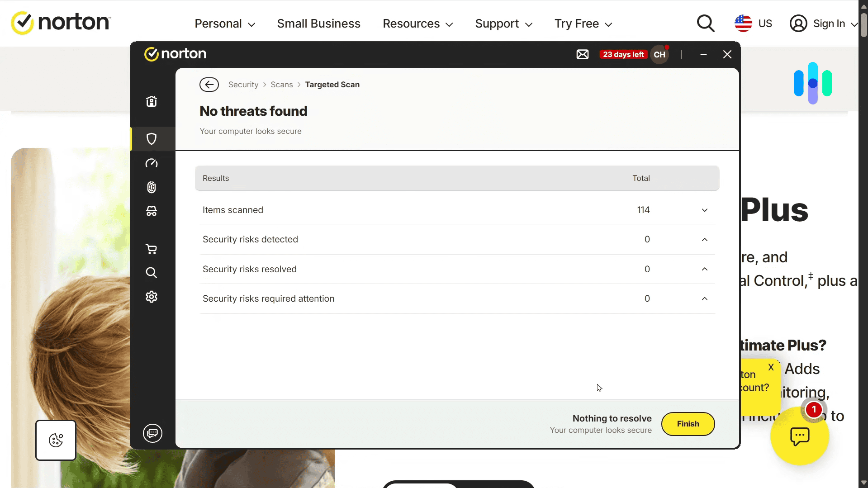Select the US flag region icon
The image size is (868, 488).
pyautogui.click(x=743, y=24)
